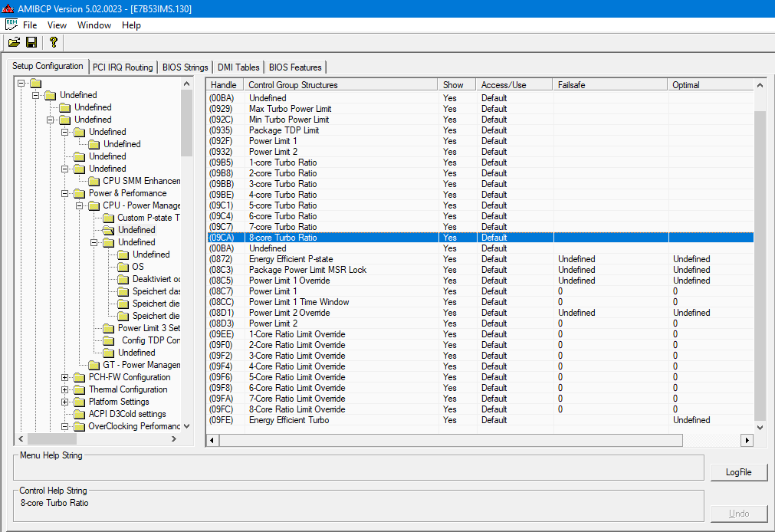Click the LogFile button
This screenshot has width=775, height=532.
tap(738, 472)
